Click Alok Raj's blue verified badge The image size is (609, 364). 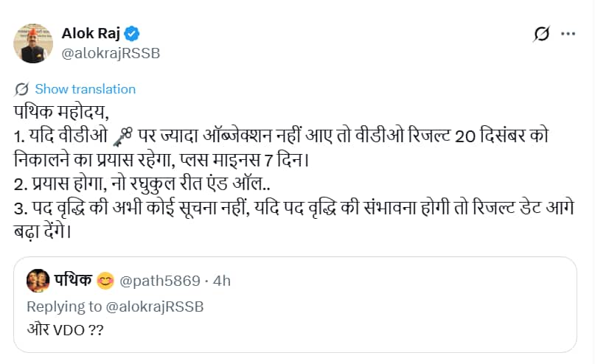[x=133, y=33]
